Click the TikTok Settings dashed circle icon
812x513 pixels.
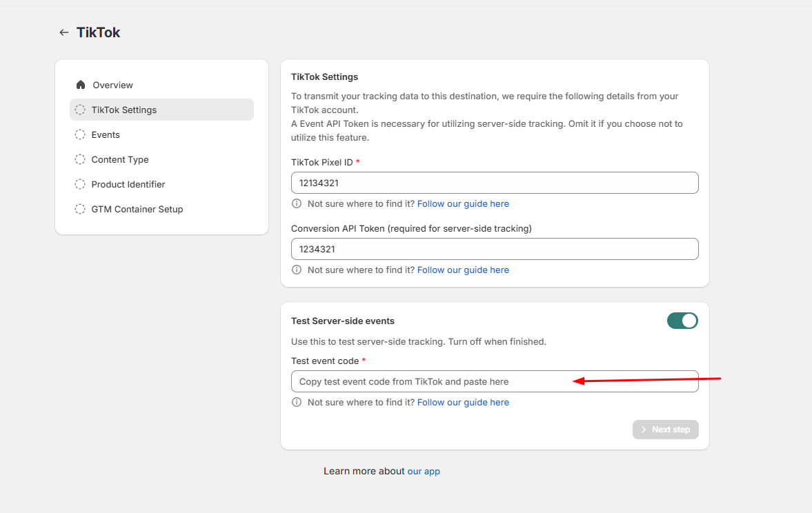[x=80, y=110]
